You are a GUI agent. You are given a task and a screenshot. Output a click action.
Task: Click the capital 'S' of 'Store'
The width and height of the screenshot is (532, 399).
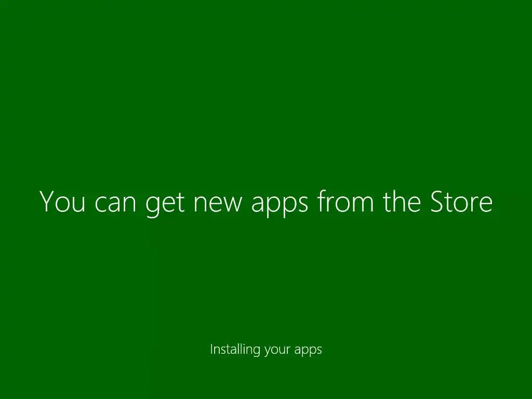point(437,201)
